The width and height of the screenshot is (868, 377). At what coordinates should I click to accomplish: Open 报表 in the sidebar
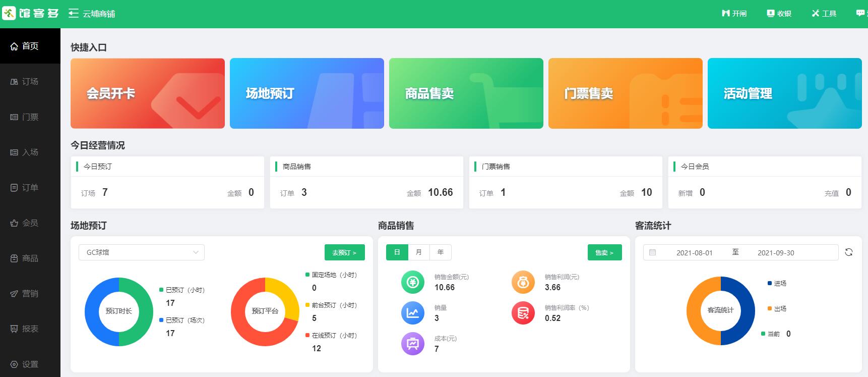coord(30,329)
